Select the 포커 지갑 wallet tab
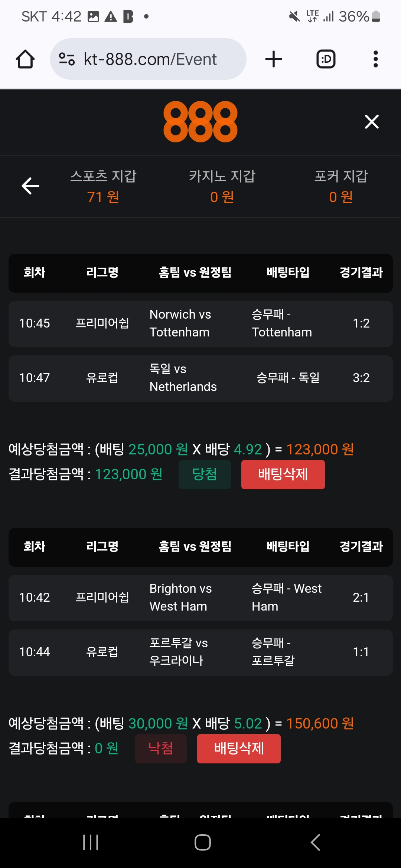Screen dimensions: 401x868 tap(341, 186)
